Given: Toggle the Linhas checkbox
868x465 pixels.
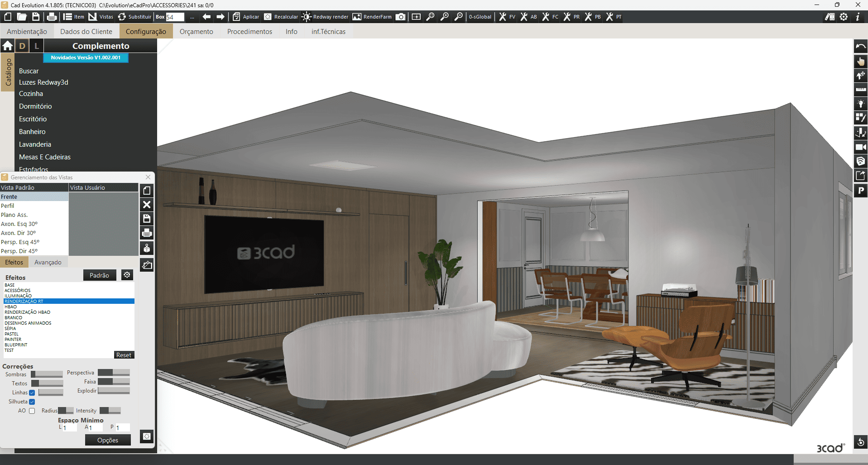Looking at the screenshot, I should click(x=32, y=393).
